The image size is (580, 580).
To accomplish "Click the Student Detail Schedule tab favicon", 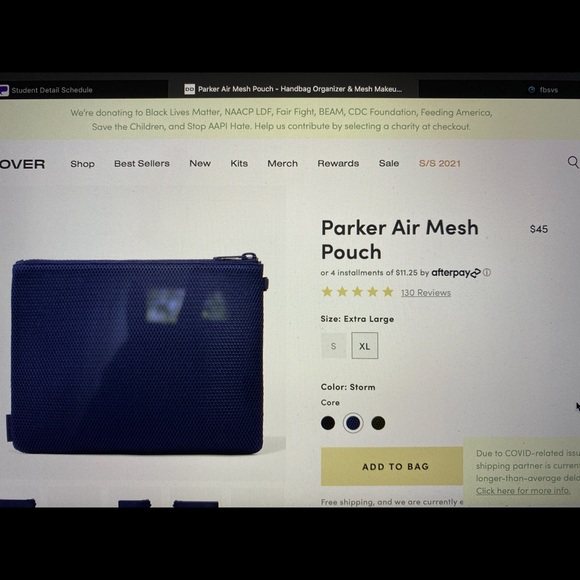I will click(4, 90).
